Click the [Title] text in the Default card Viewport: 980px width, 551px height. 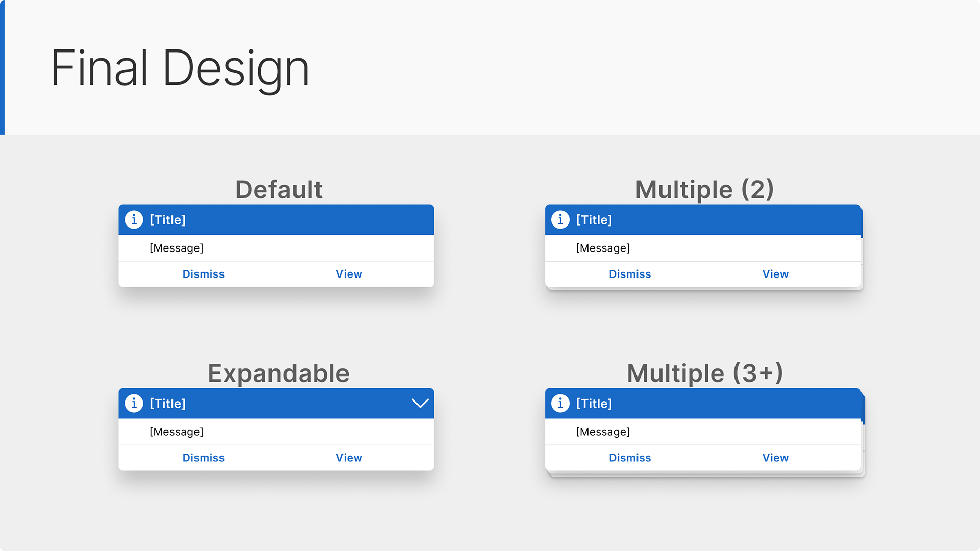[167, 220]
